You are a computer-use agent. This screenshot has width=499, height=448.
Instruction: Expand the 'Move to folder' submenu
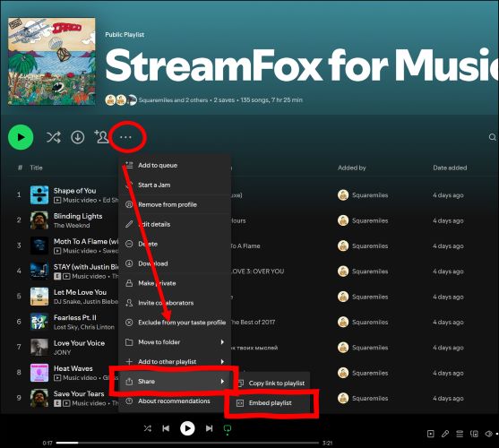[175, 342]
